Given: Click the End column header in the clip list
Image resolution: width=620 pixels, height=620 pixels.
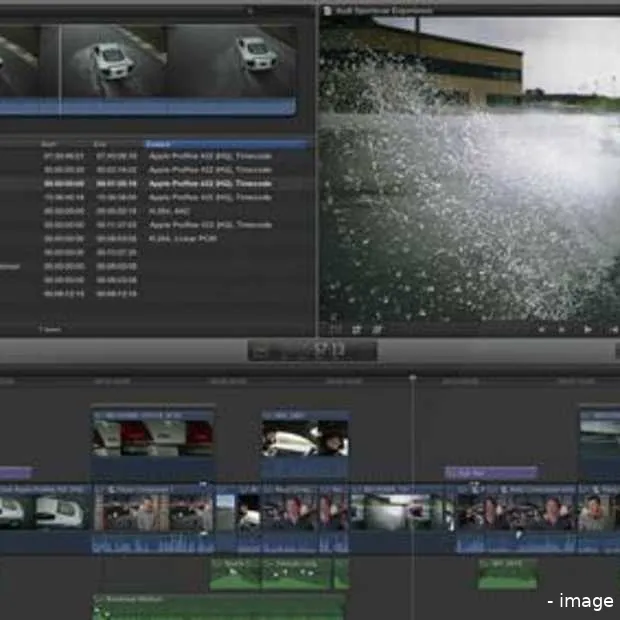Looking at the screenshot, I should tap(100, 144).
